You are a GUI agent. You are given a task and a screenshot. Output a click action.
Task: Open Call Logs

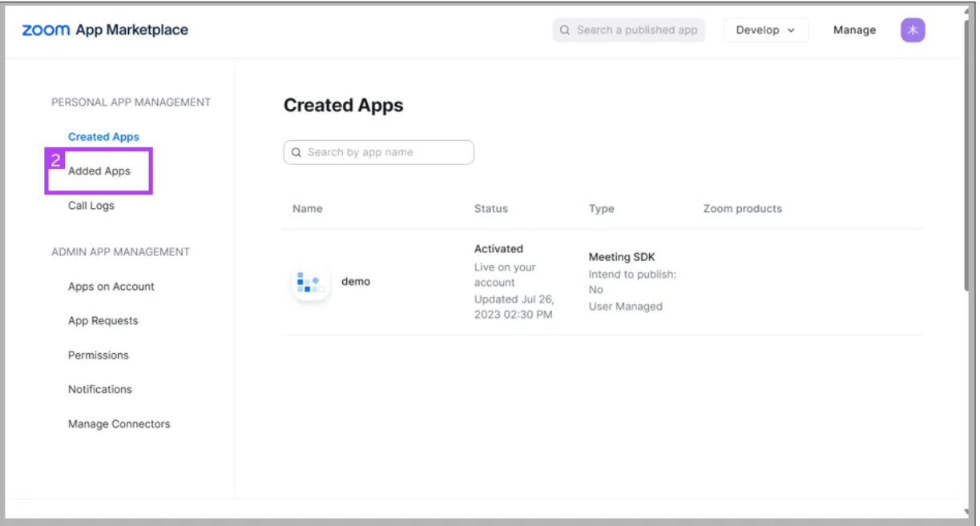click(x=91, y=206)
